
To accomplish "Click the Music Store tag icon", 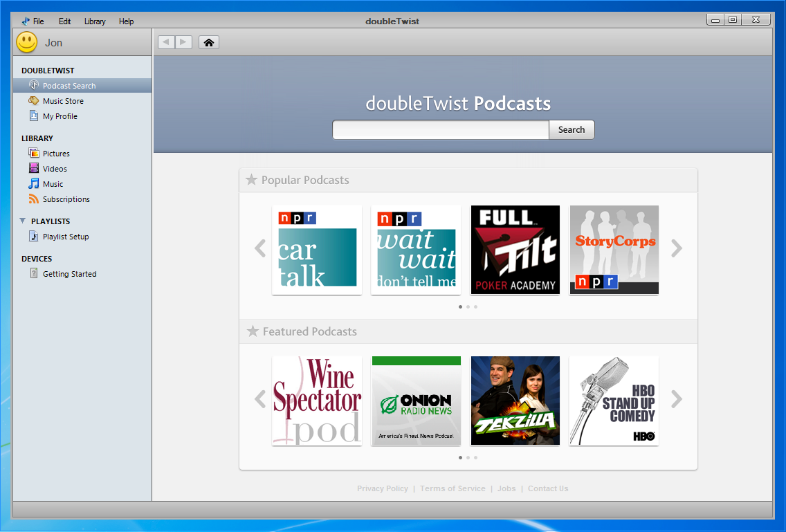I will [34, 101].
